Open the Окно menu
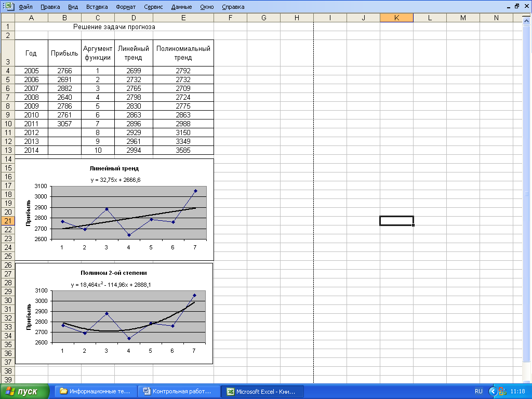This screenshot has height=399, width=532. pos(207,7)
